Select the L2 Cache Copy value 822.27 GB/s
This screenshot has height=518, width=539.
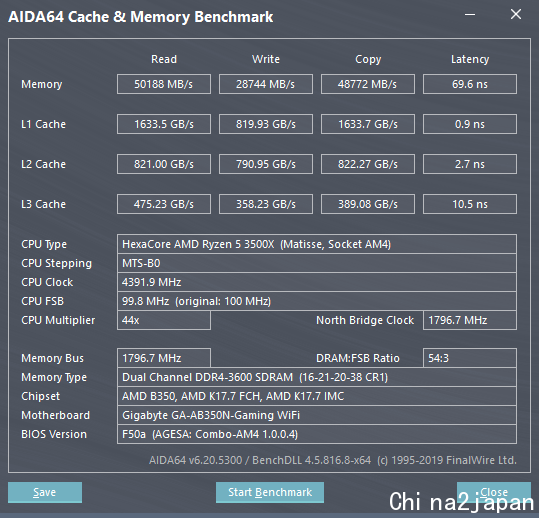[x=368, y=164]
